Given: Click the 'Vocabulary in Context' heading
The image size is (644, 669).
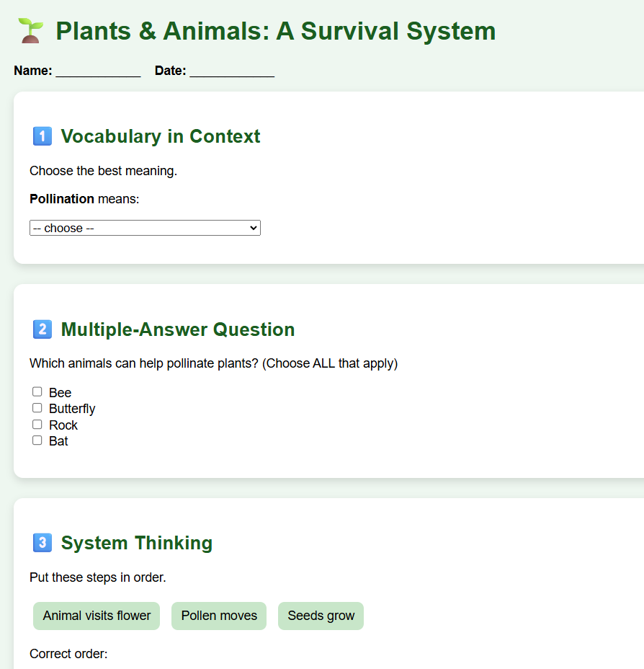Looking at the screenshot, I should pyautogui.click(x=161, y=136).
